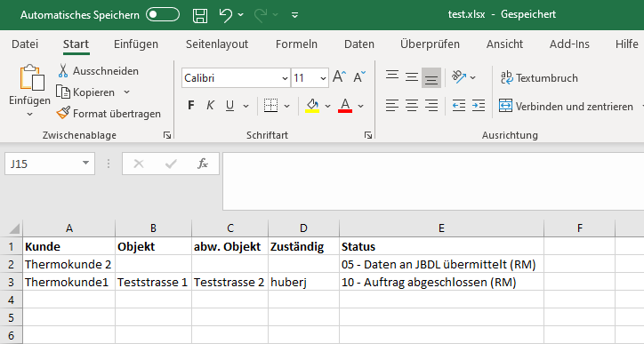Expand the name box dropdown arrow
Viewport: 644px width, 344px height.
coord(86,164)
